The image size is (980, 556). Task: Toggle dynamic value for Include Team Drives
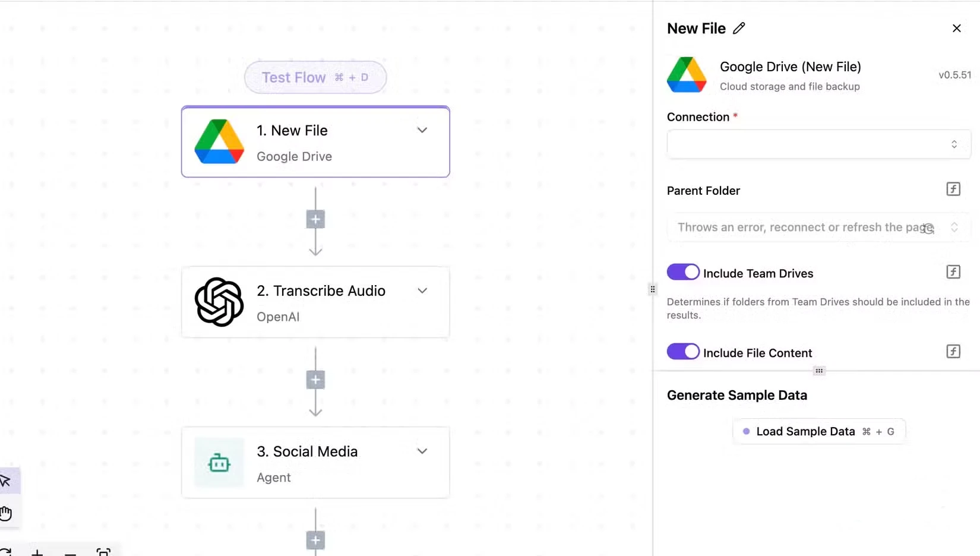click(953, 271)
